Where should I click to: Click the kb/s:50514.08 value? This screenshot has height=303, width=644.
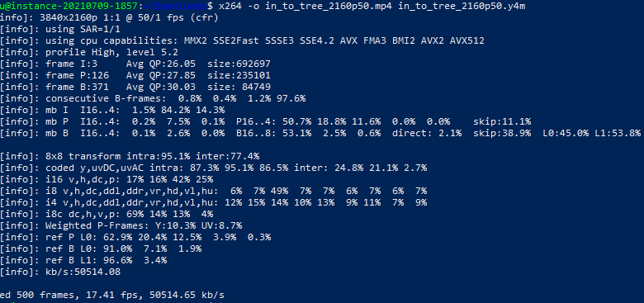click(83, 272)
